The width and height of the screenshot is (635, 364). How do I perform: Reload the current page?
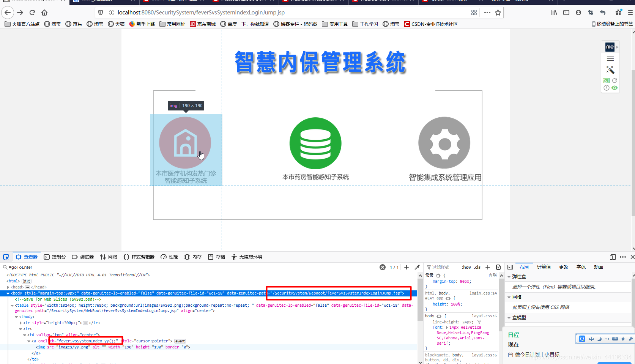(x=32, y=13)
